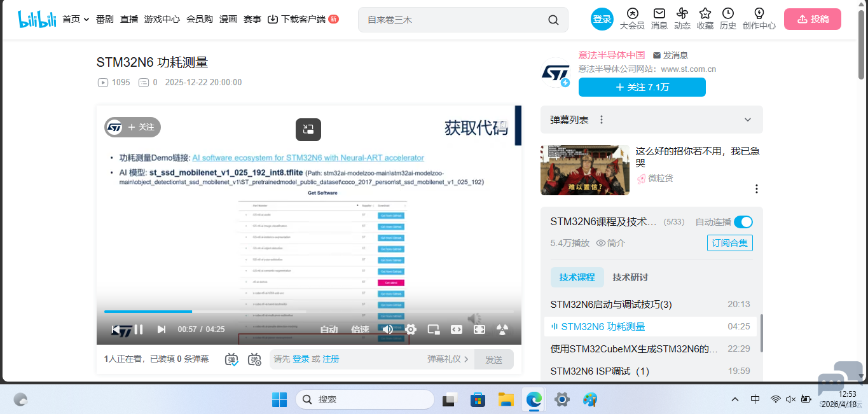Collapse the 弹幕列表 panel
Image resolution: width=868 pixels, height=414 pixels.
[748, 120]
